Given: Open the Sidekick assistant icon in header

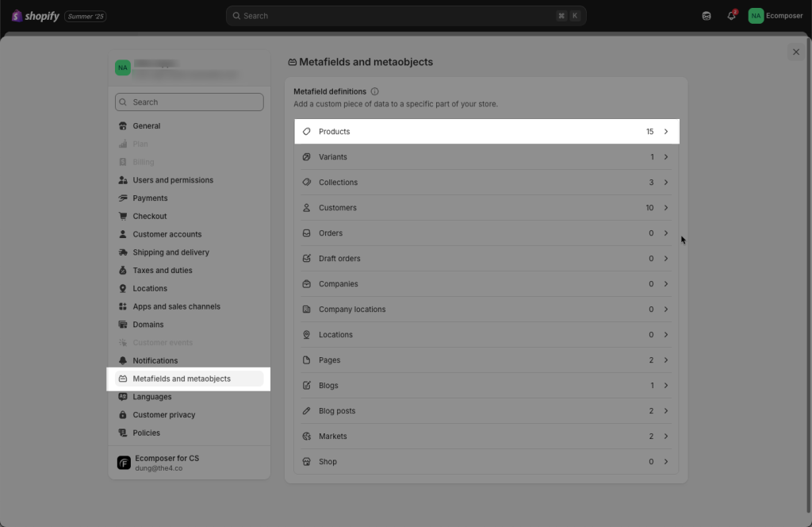Looking at the screenshot, I should pyautogui.click(x=707, y=16).
